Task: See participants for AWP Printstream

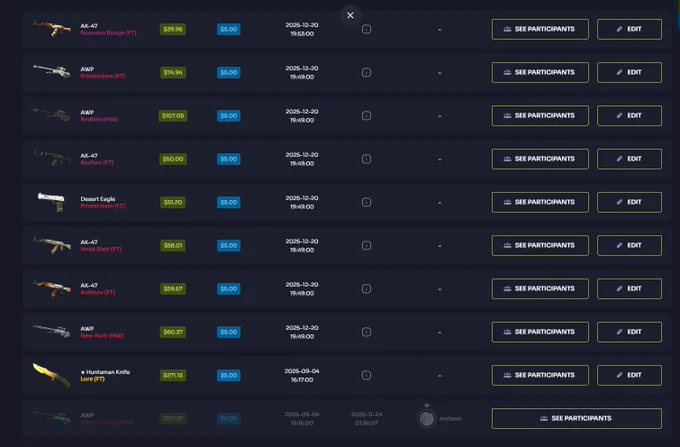Action: (x=540, y=72)
